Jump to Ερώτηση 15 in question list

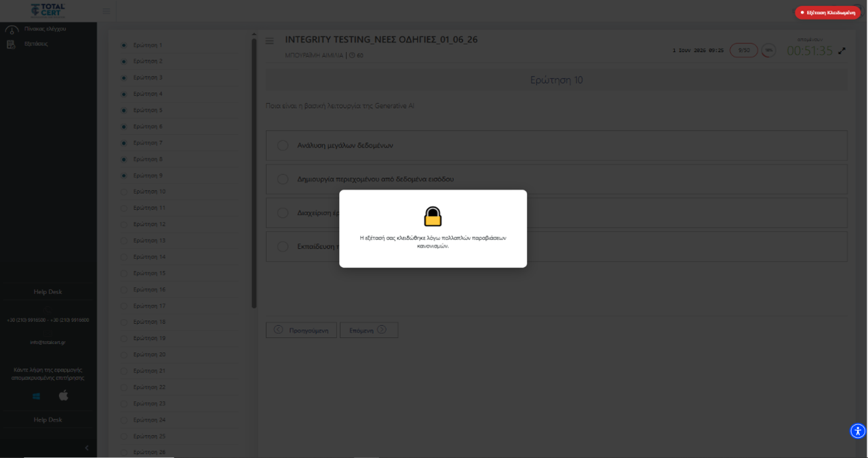coord(149,273)
